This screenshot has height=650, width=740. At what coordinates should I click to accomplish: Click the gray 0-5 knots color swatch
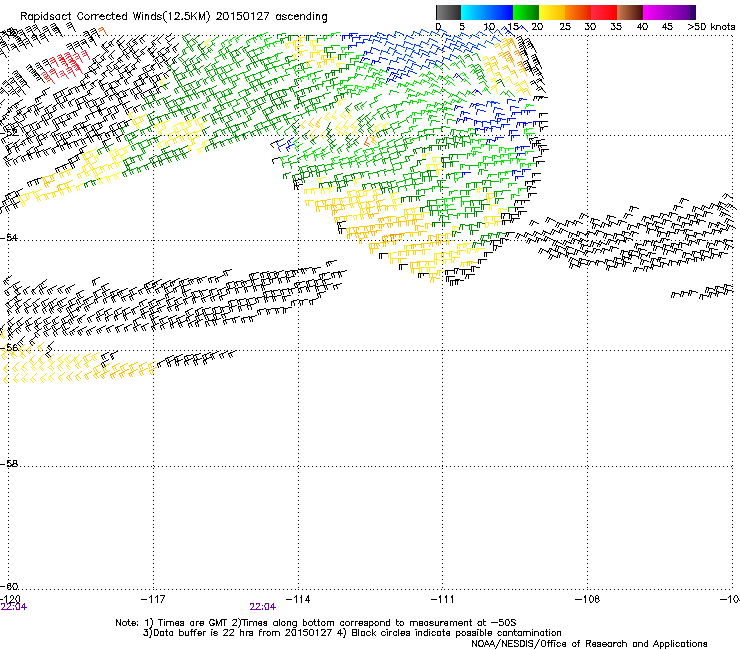click(448, 12)
